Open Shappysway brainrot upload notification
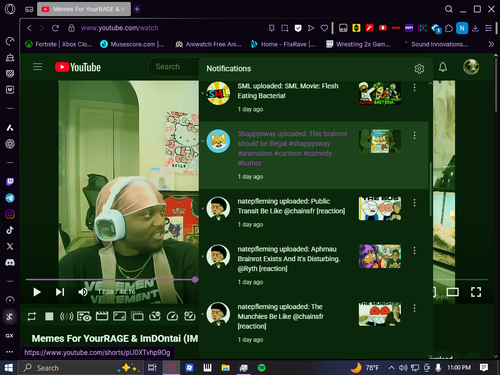 (313, 155)
